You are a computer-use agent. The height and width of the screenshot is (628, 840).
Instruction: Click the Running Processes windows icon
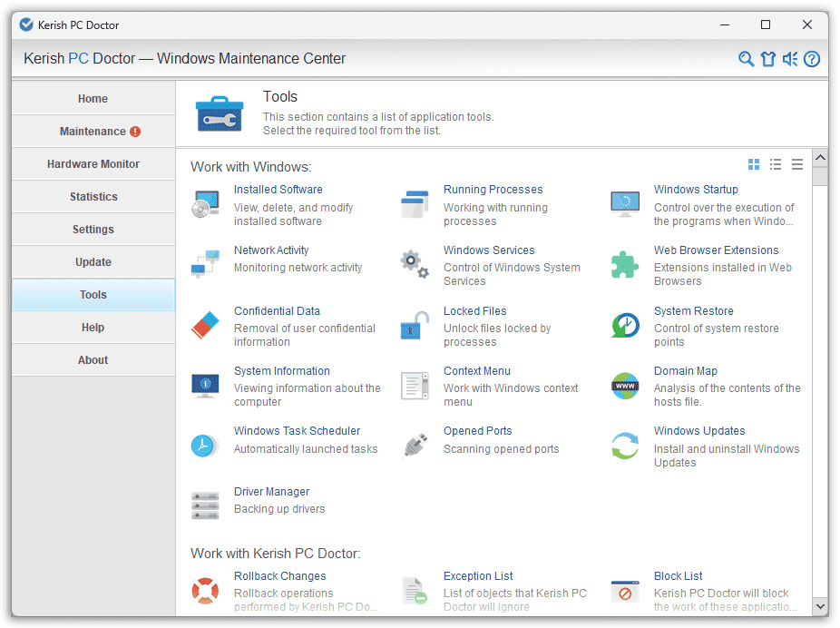(415, 204)
